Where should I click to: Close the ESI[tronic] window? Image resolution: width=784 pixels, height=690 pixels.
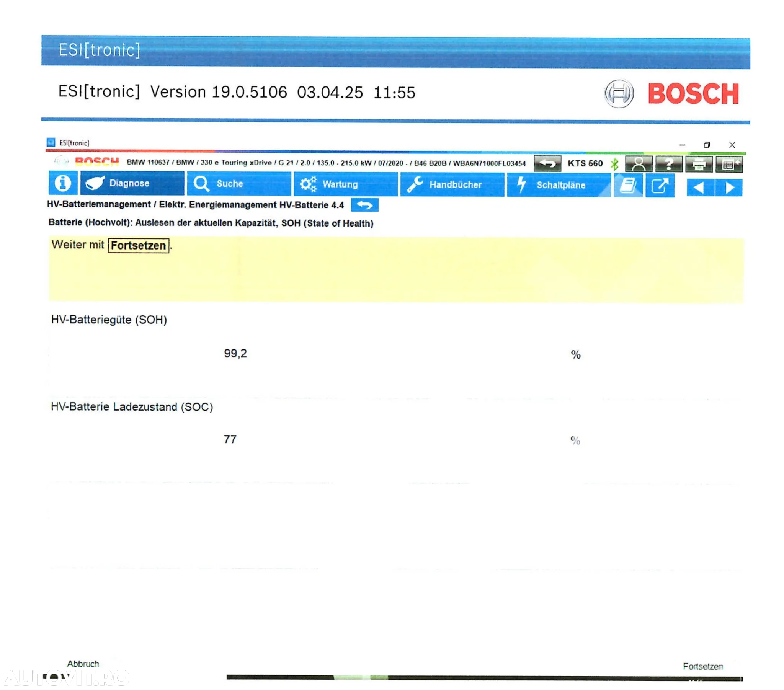732,145
